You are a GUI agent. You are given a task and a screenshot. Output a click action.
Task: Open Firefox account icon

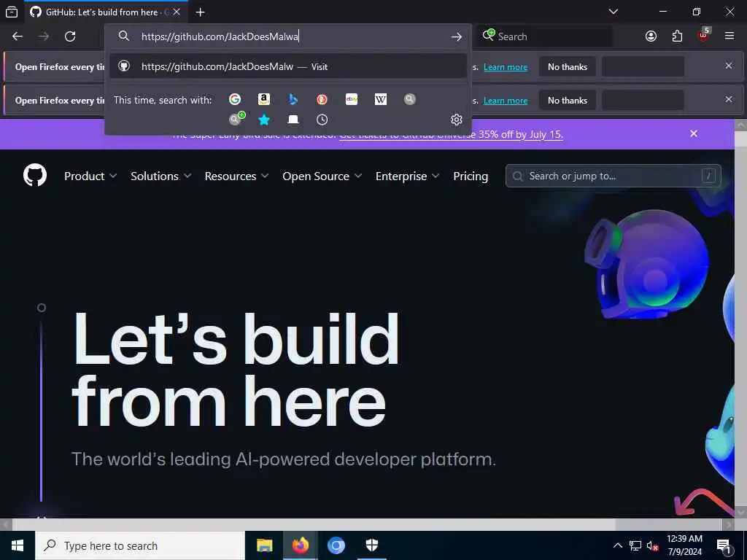(x=651, y=36)
